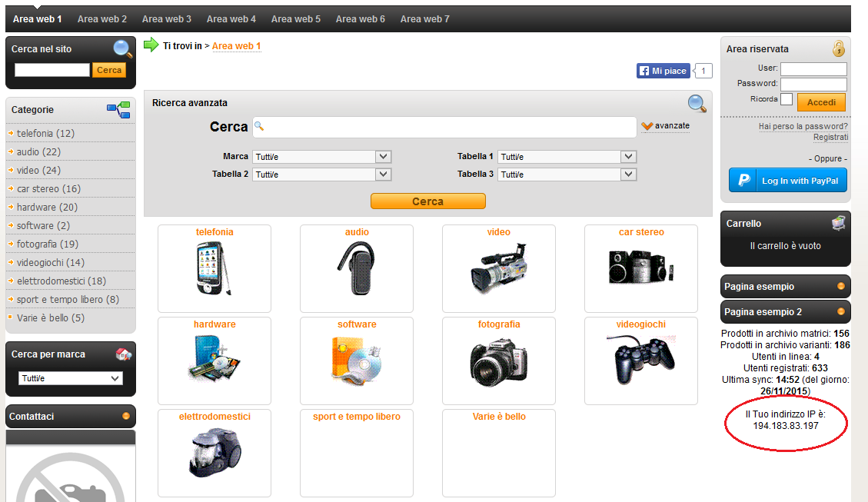The width and height of the screenshot is (868, 502).
Task: Open the Cerca per marca dropdown
Action: [x=71, y=378]
